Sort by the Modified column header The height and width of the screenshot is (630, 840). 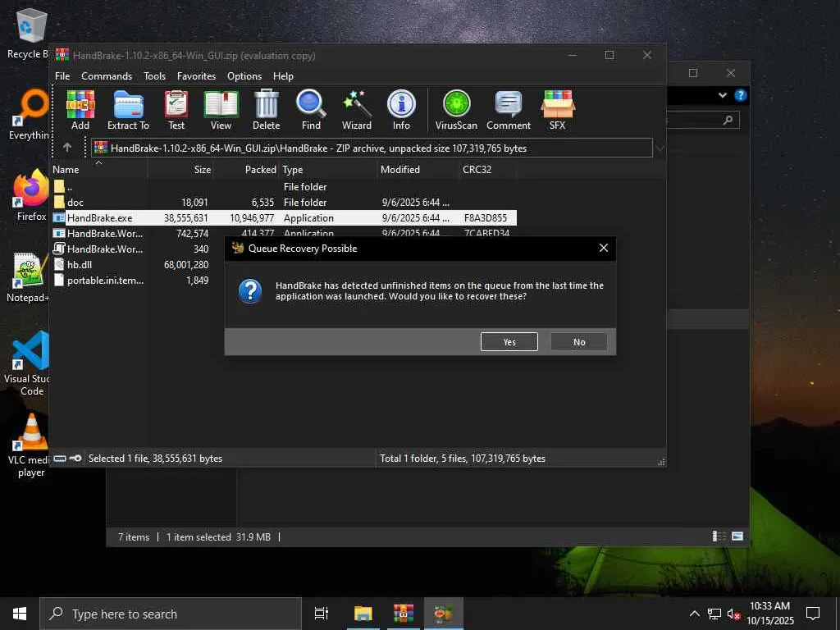coord(418,169)
